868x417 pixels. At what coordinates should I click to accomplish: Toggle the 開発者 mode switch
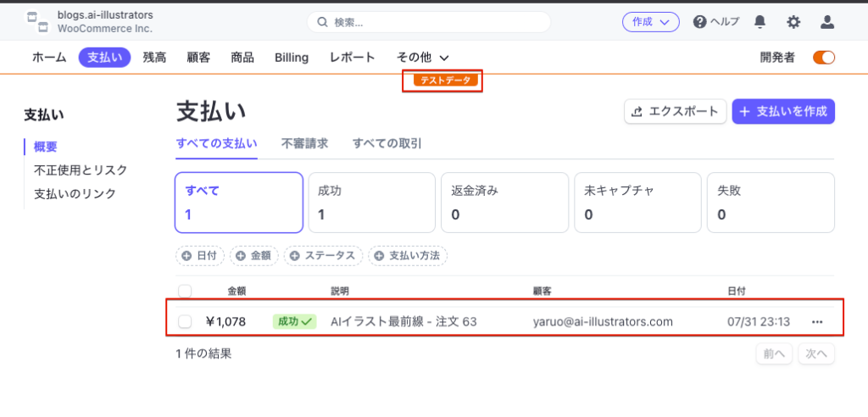823,58
